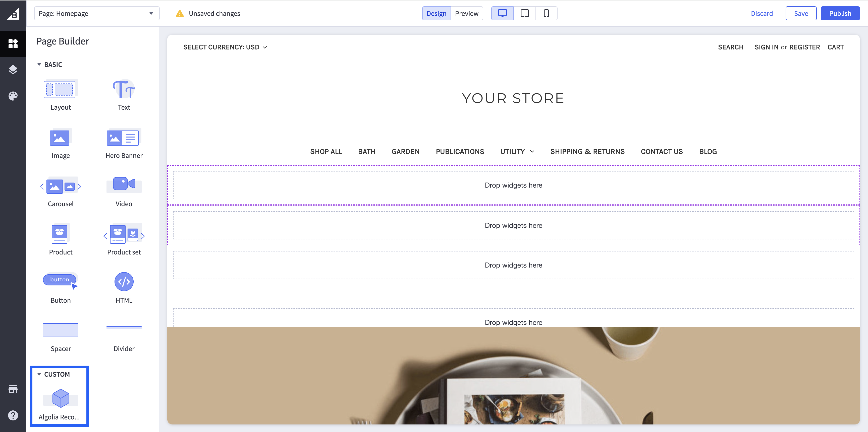Select the Video widget icon
Screen dimensions: 868x432
pyautogui.click(x=124, y=185)
